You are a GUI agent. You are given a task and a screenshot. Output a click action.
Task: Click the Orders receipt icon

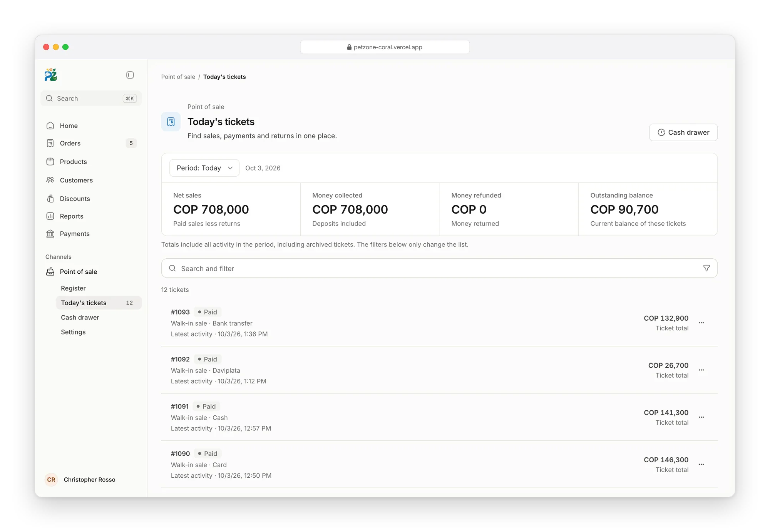[x=50, y=143]
